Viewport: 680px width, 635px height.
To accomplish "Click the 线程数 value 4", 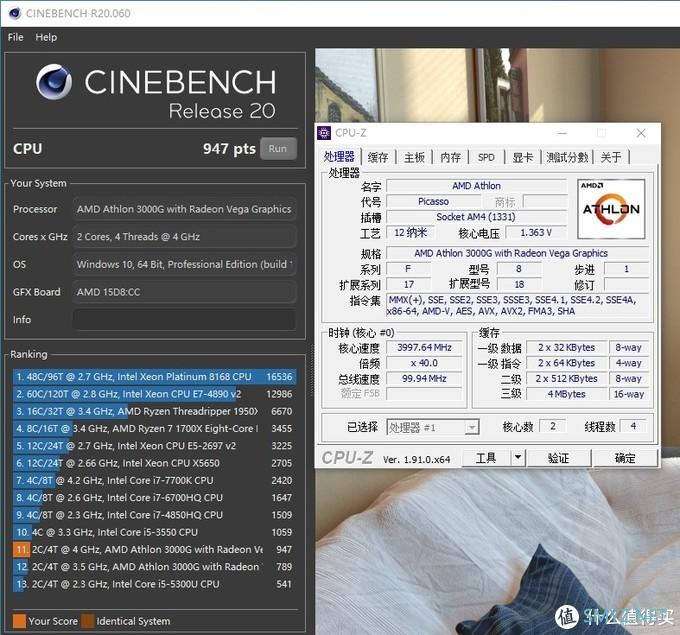I will 633,426.
